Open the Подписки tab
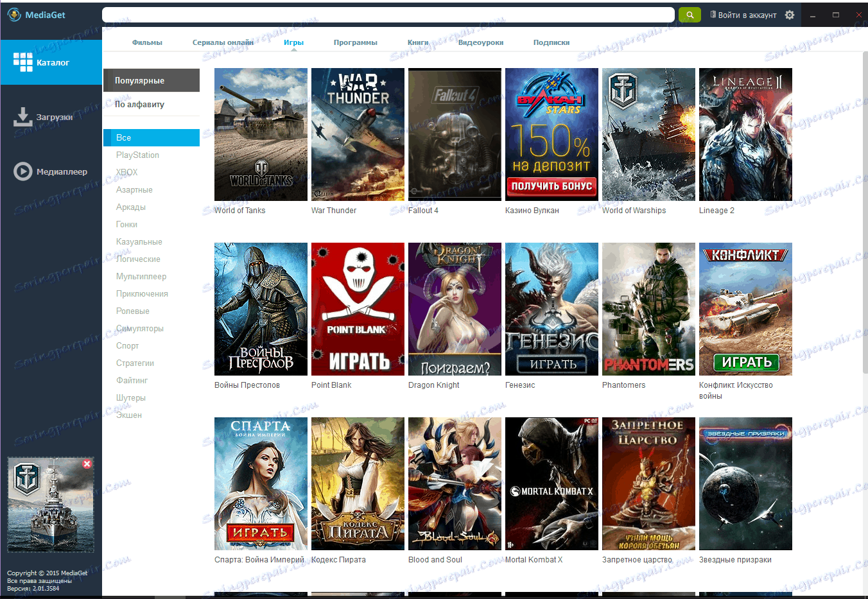This screenshot has width=868, height=599. (551, 42)
